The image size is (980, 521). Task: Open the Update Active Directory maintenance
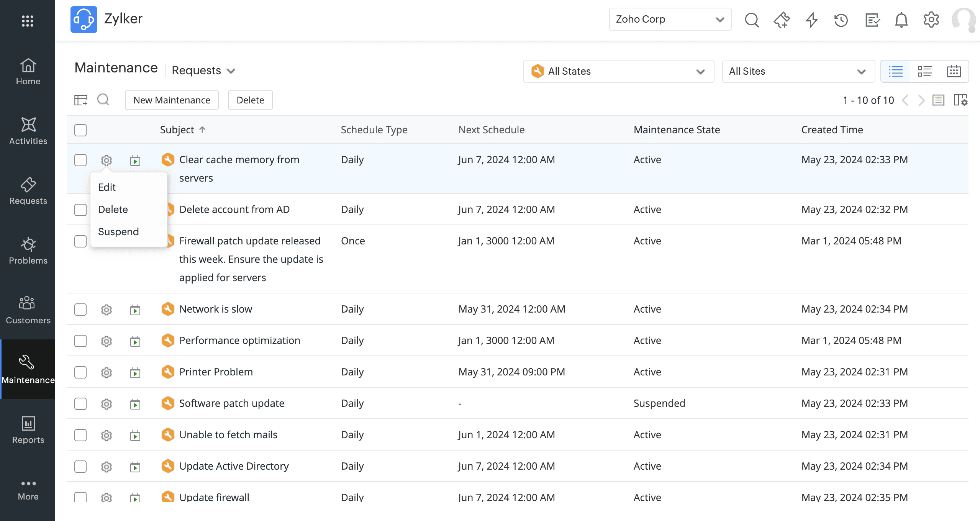tap(234, 466)
